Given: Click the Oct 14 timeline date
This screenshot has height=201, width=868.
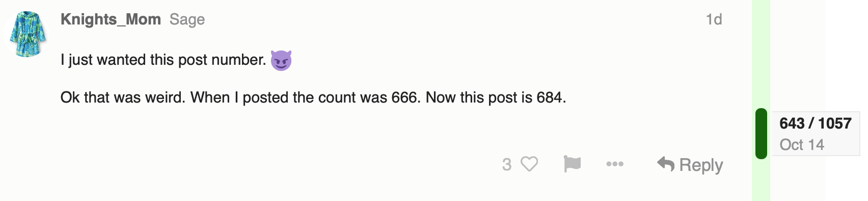Looking at the screenshot, I should click(802, 145).
